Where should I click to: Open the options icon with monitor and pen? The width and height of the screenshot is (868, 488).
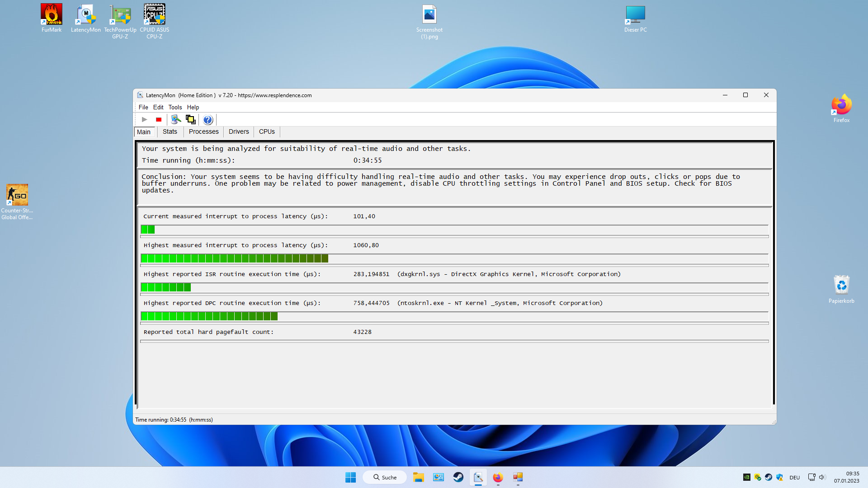tap(176, 120)
